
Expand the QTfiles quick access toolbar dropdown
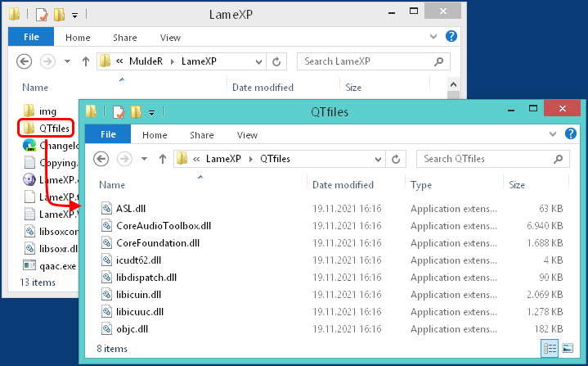(x=151, y=112)
